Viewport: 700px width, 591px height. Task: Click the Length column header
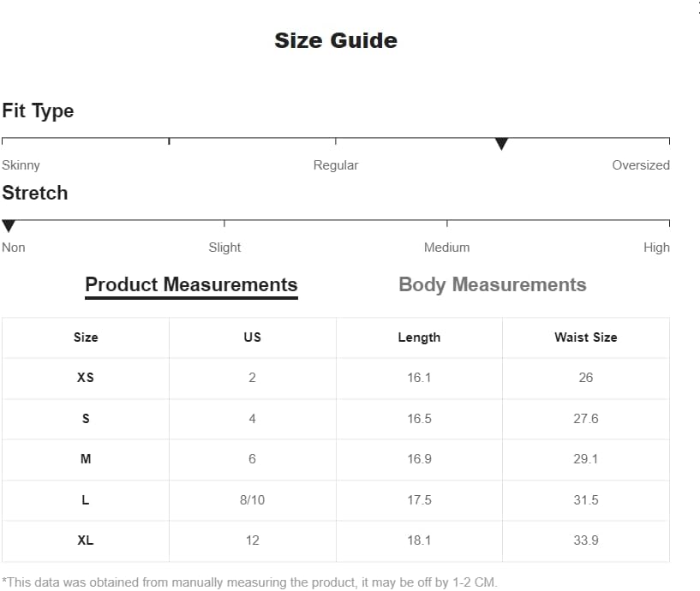tap(419, 337)
